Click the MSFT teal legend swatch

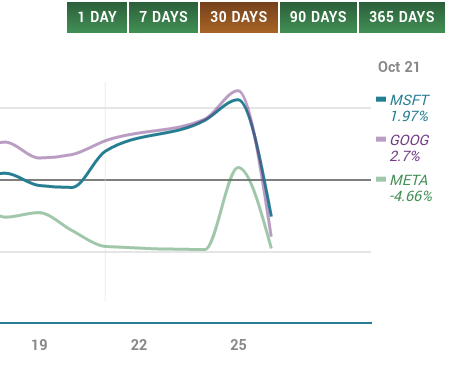[381, 99]
